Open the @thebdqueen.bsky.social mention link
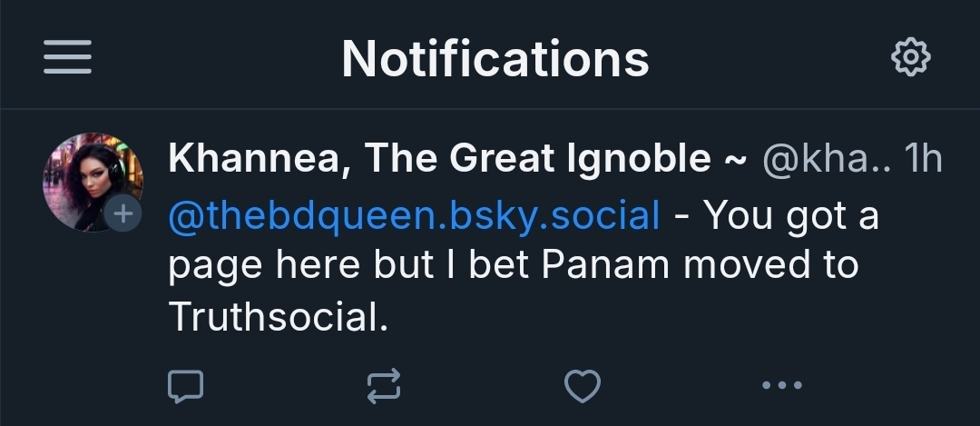Screen dimensions: 980x426 [414, 215]
